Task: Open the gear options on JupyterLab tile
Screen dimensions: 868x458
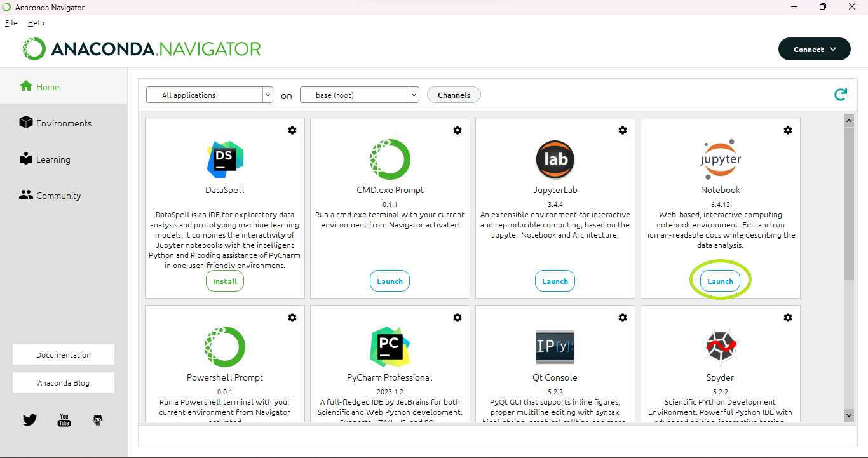Action: 623,130
